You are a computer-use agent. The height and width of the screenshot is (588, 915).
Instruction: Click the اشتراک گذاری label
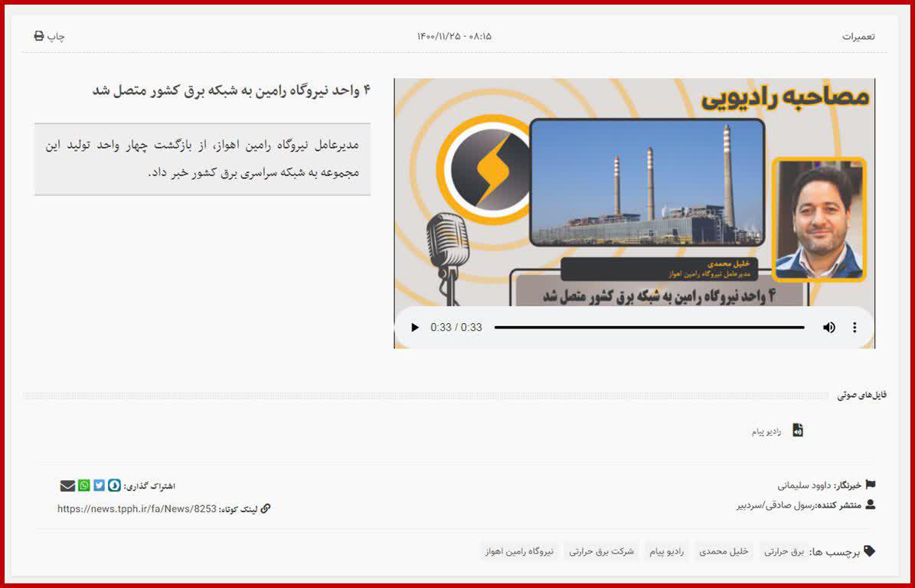[x=149, y=486]
